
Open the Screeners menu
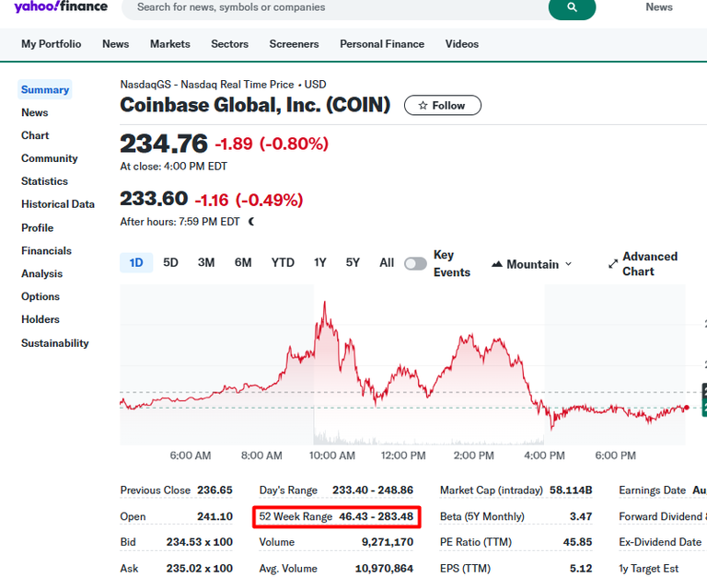294,43
